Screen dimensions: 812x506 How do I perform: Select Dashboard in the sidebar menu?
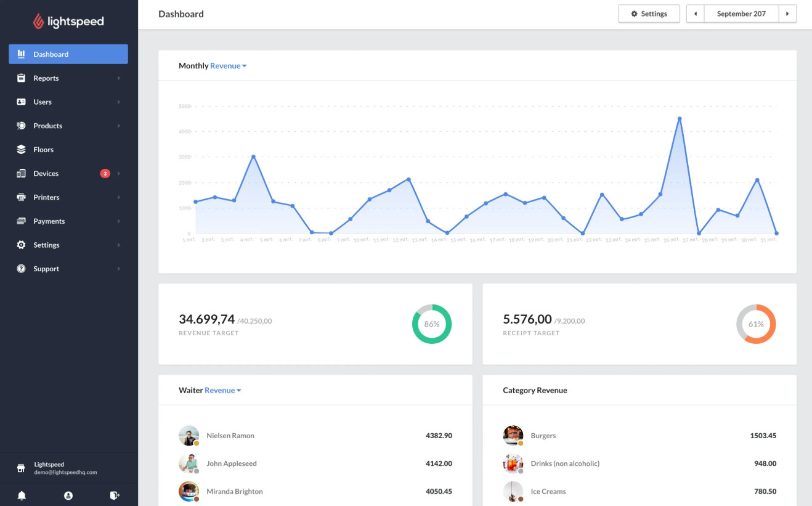[x=68, y=54]
